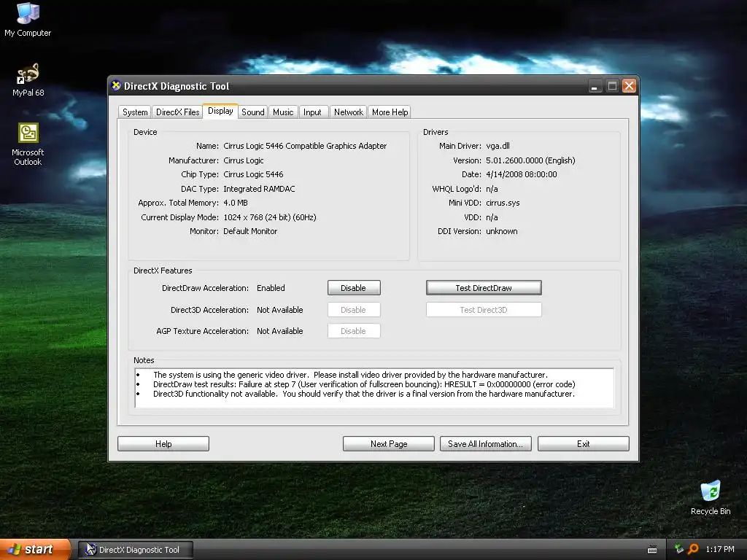Close the DirectX Diagnostic Tool window
747x560 pixels.
click(629, 86)
